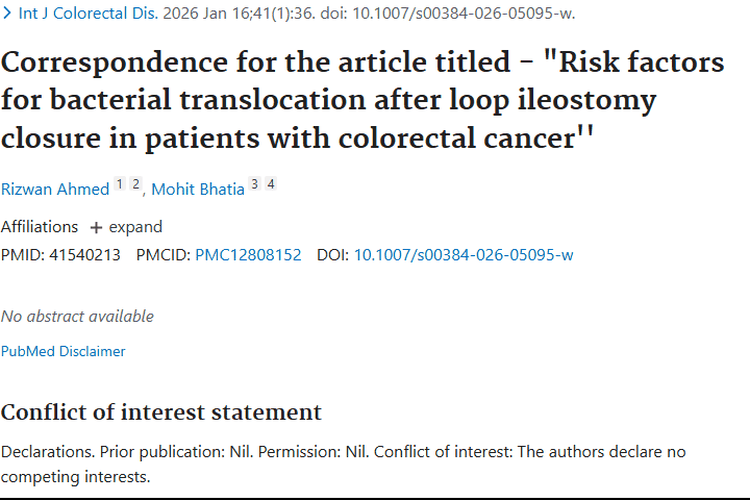The height and width of the screenshot is (500, 750).
Task: Click affiliation superscript 4 after Mohit Bhatia
Action: (x=271, y=185)
